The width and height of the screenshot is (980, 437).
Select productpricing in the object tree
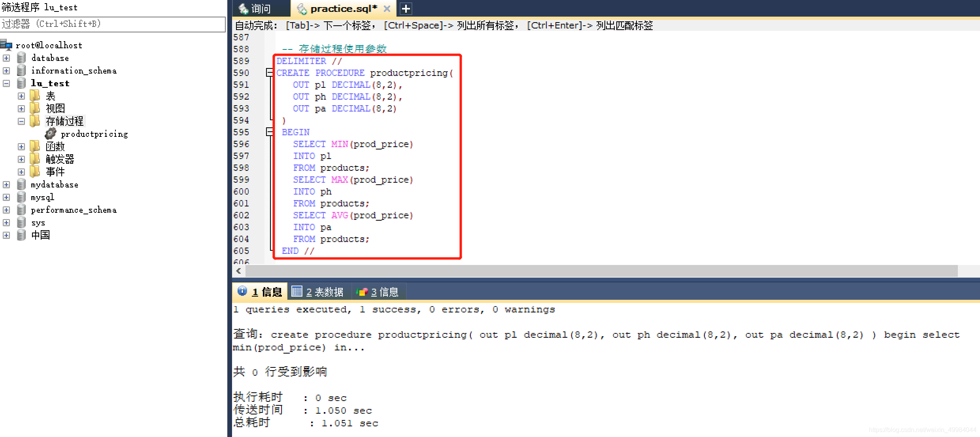(x=94, y=134)
